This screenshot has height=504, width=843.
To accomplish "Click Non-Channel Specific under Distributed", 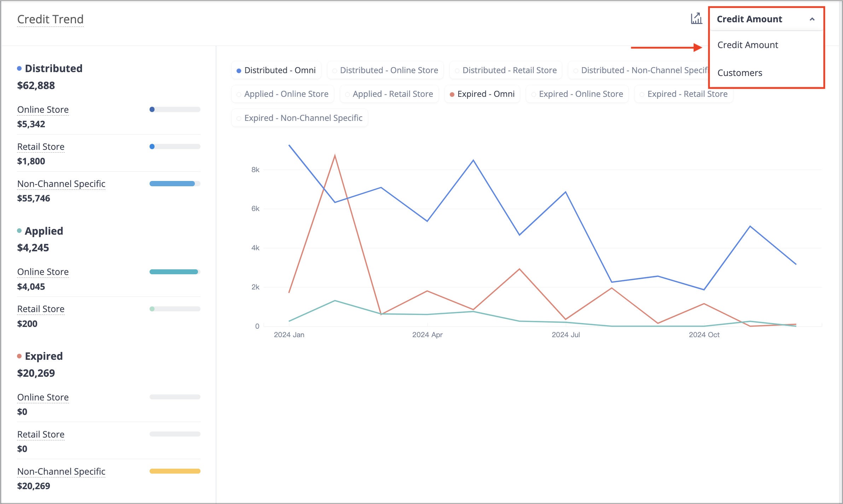I will (61, 184).
